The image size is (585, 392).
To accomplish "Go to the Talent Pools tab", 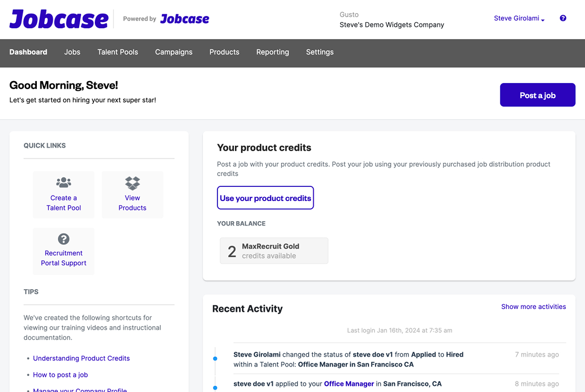I will (x=118, y=52).
